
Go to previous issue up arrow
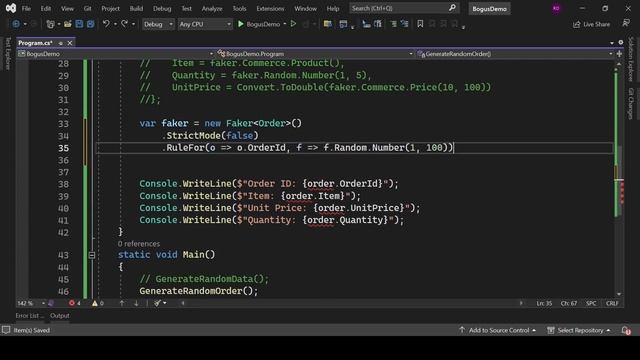(x=122, y=303)
